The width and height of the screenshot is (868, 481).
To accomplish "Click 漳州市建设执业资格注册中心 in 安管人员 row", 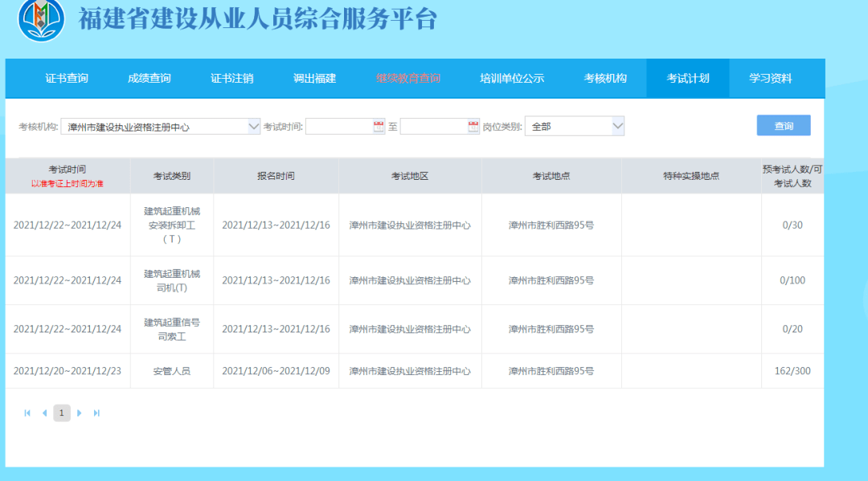I will coord(410,371).
